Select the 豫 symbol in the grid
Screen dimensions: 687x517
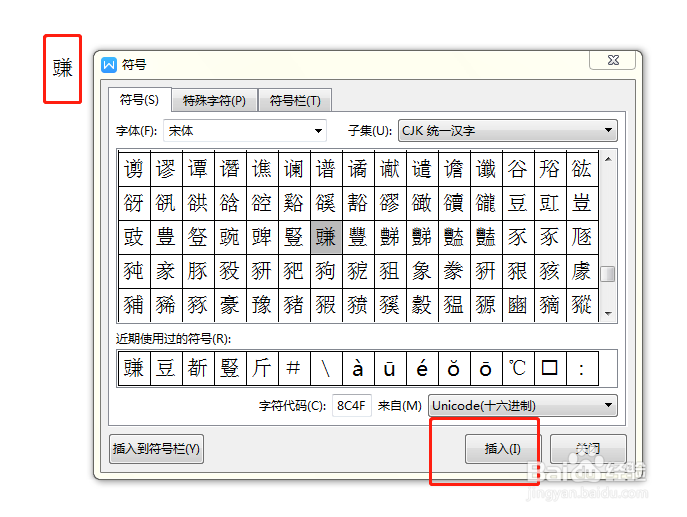(x=262, y=305)
